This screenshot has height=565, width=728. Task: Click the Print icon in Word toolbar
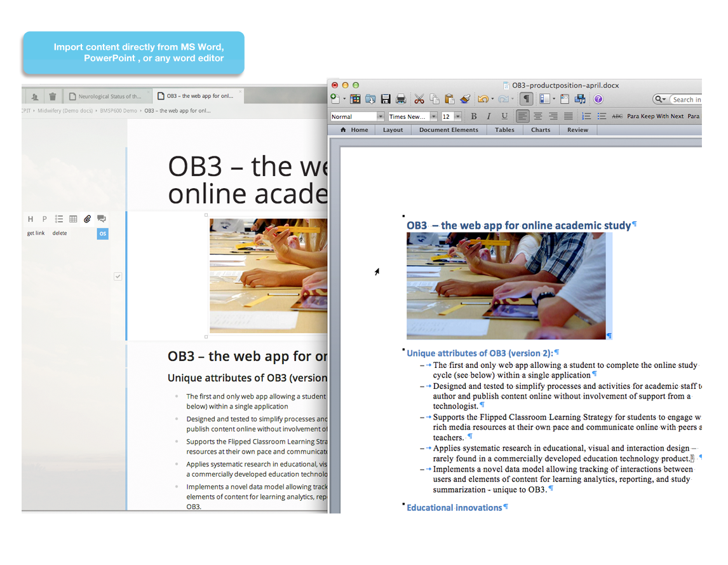click(x=401, y=99)
